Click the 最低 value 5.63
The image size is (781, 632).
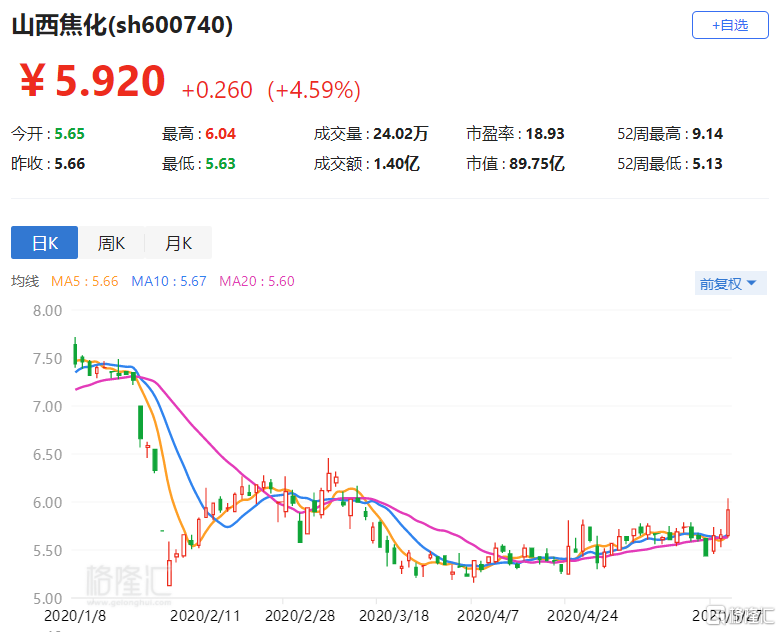[x=220, y=163]
